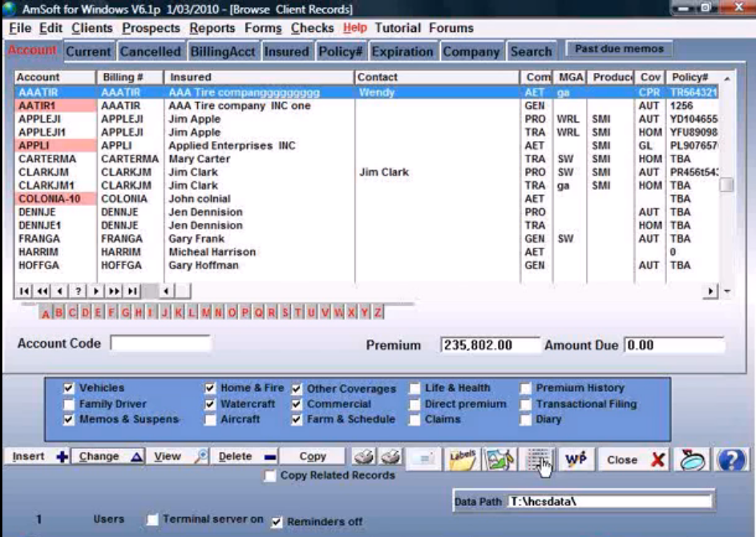Click into the Account Code field
Image resolution: width=756 pixels, height=537 pixels.
coord(160,344)
